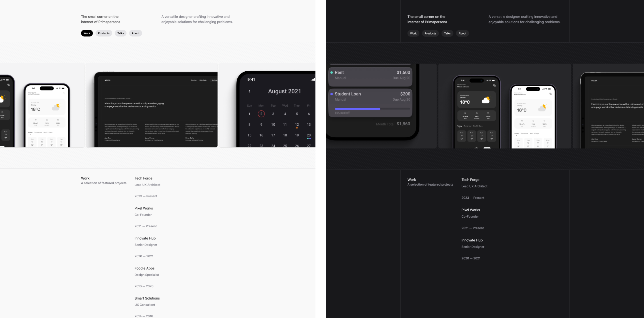
Task: Click the Work navigation tab
Action: click(87, 33)
